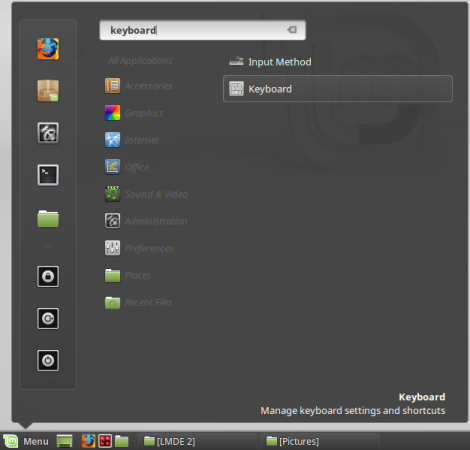Click the Places folder icon

[x=113, y=275]
